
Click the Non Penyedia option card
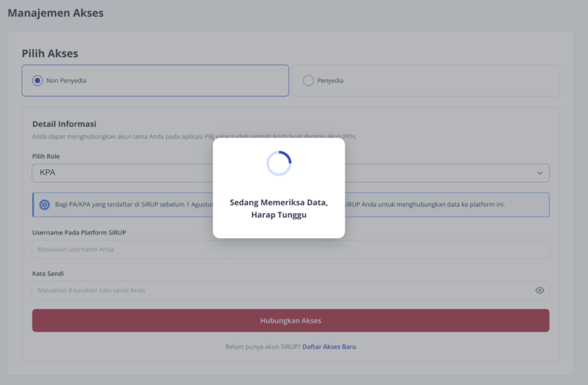[x=155, y=80]
